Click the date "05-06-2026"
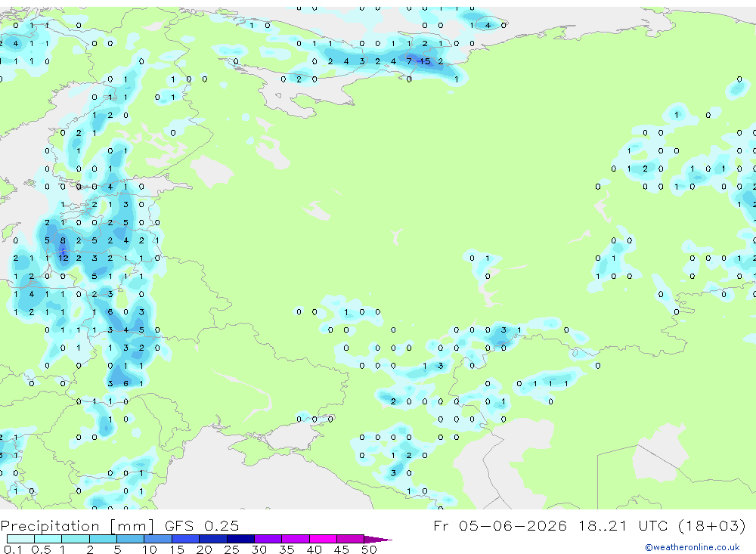This screenshot has height=554, width=756. coord(513,525)
